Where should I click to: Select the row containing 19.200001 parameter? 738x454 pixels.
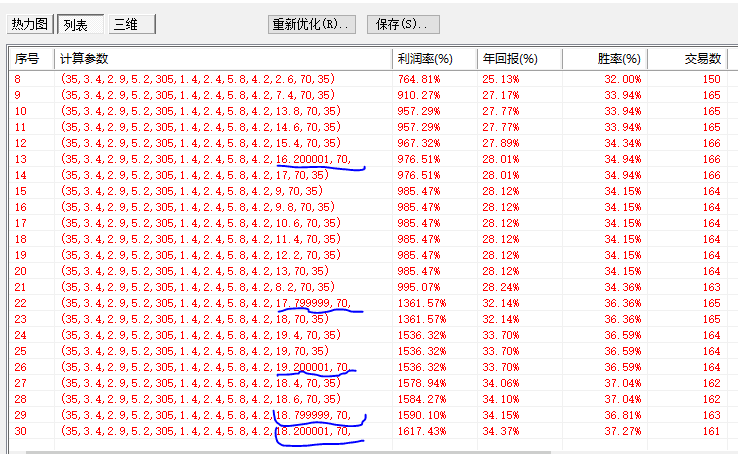pos(373,367)
